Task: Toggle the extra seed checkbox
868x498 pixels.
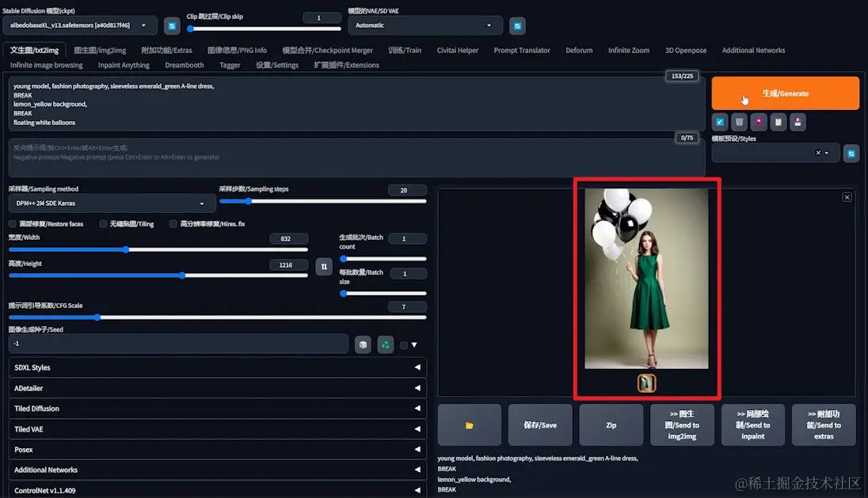Action: coord(404,345)
